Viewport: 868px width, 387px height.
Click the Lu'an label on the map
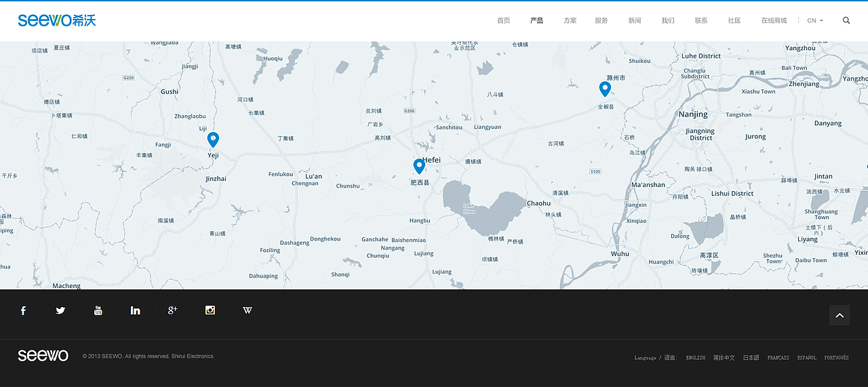[313, 176]
